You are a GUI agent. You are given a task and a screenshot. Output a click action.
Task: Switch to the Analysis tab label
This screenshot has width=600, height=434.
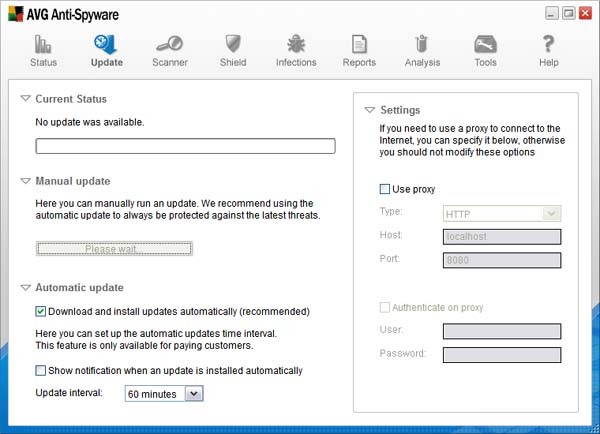[x=422, y=62]
